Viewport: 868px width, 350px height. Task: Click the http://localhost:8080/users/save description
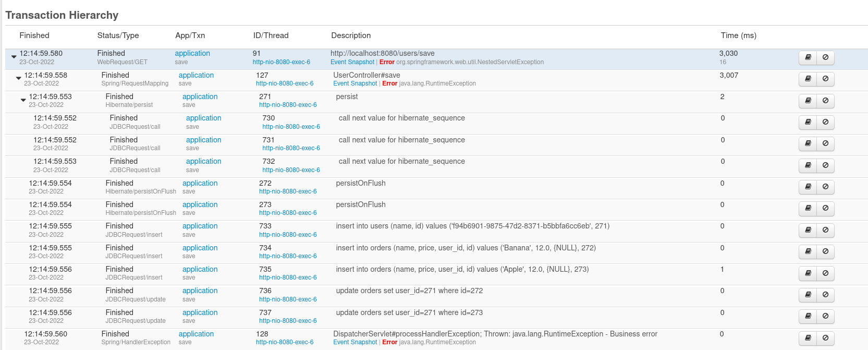(x=383, y=53)
